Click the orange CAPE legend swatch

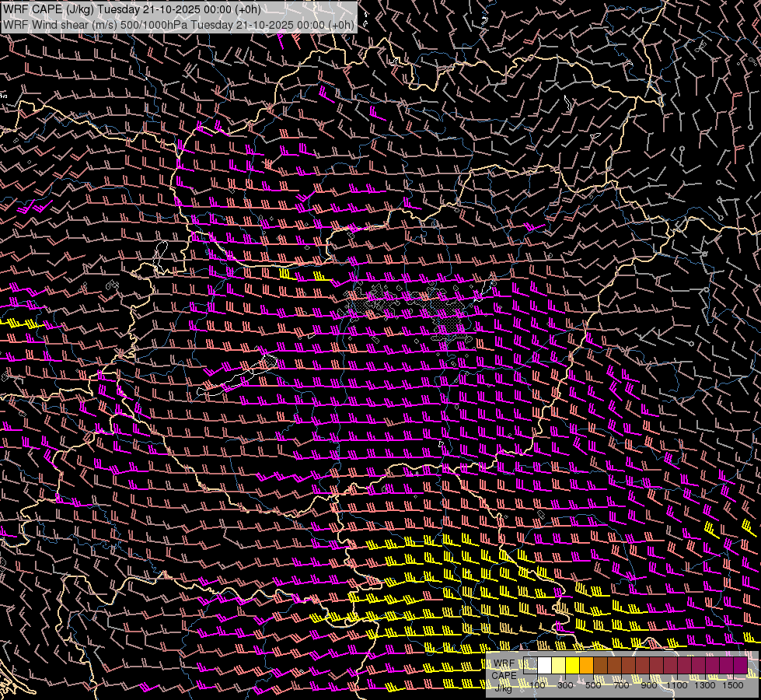586,665
